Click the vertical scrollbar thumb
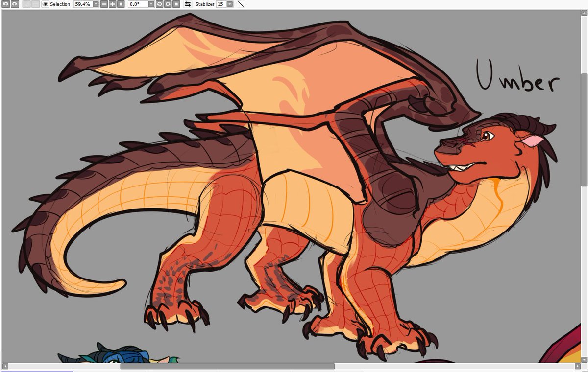Image resolution: width=588 pixels, height=372 pixels. click(x=584, y=130)
